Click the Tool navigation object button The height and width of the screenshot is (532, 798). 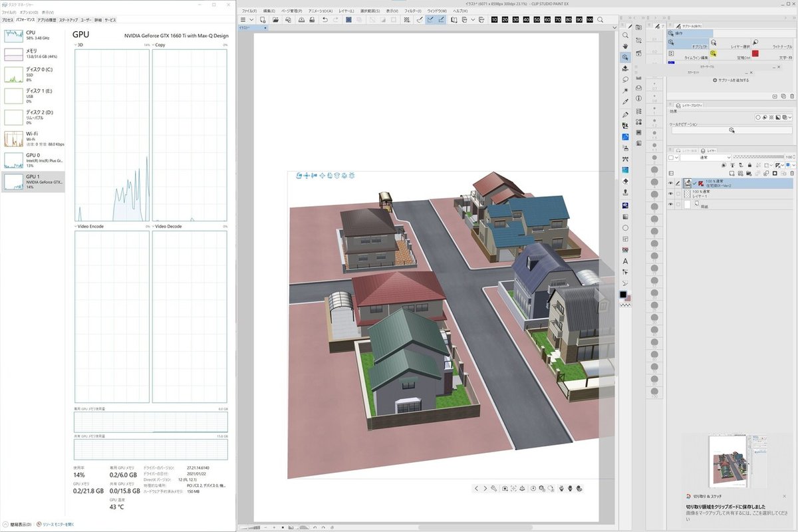(x=731, y=130)
